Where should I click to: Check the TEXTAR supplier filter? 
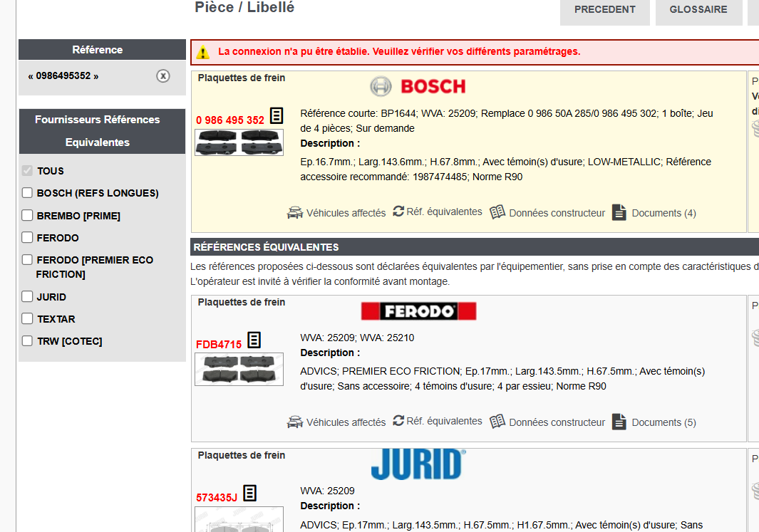[x=27, y=319]
